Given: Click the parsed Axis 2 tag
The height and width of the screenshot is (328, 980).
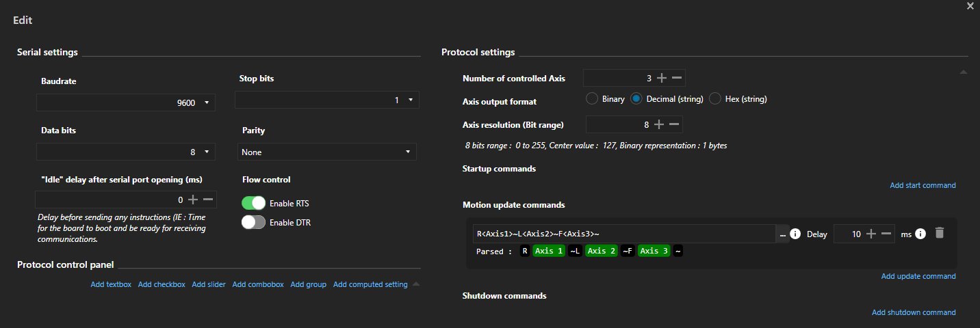Looking at the screenshot, I should coord(602,251).
